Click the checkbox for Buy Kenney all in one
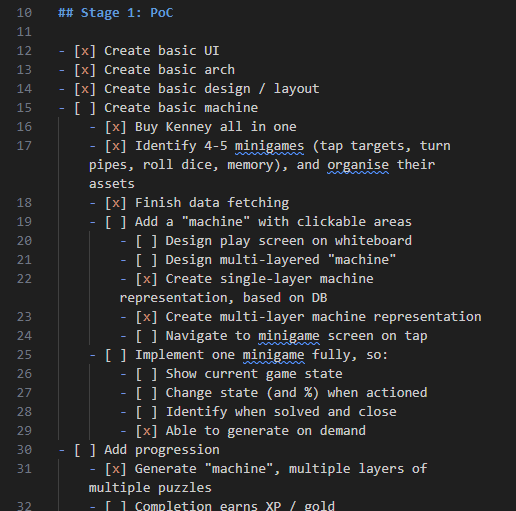 coord(116,127)
